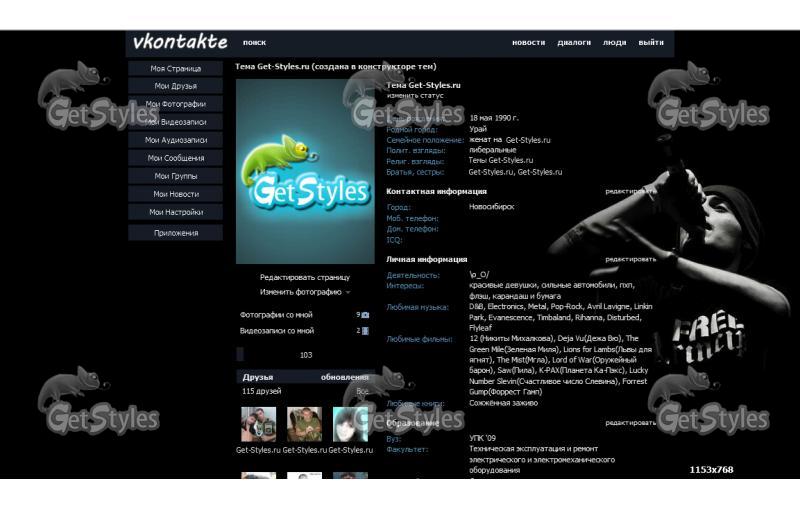Click the обновления link in Друзья header
Viewport: 800px width, 509px height.
[344, 377]
